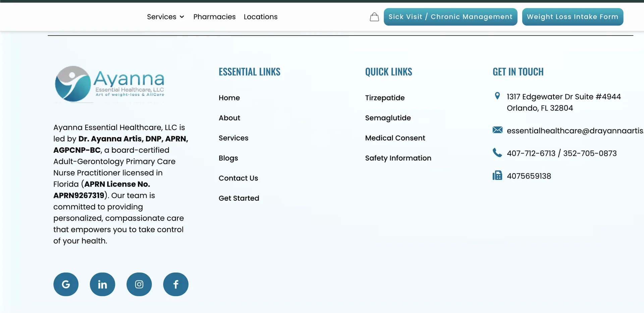
Task: Open the shopping bag cart icon
Action: pyautogui.click(x=374, y=17)
